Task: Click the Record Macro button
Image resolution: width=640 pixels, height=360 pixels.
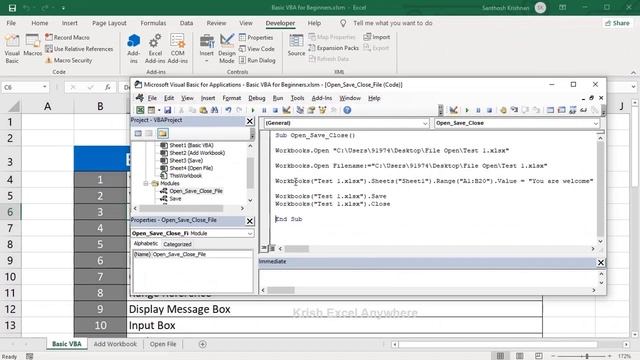Action: click(x=67, y=37)
